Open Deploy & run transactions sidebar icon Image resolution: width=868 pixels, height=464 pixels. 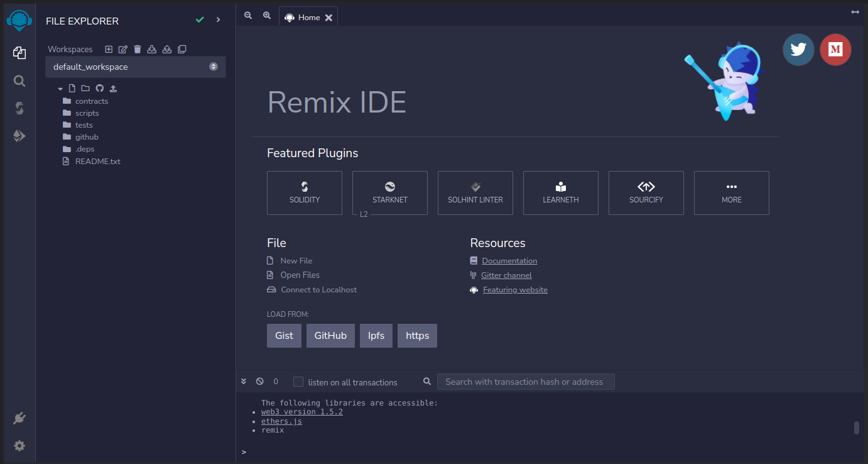19,136
